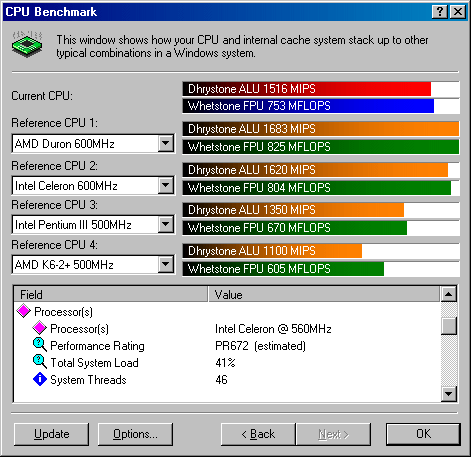The width and height of the screenshot is (471, 457).
Task: Open the Reference CPU 1 dropdown arrow
Action: point(166,144)
